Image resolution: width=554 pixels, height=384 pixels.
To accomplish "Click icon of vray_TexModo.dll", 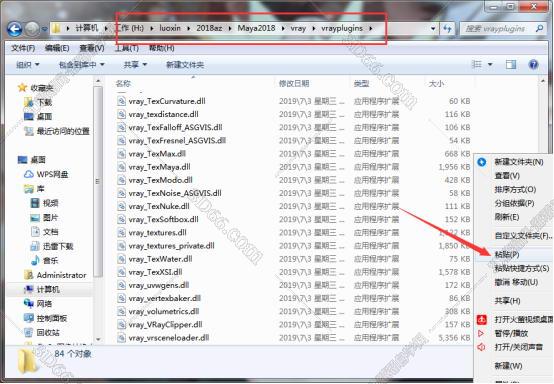I will 121,180.
